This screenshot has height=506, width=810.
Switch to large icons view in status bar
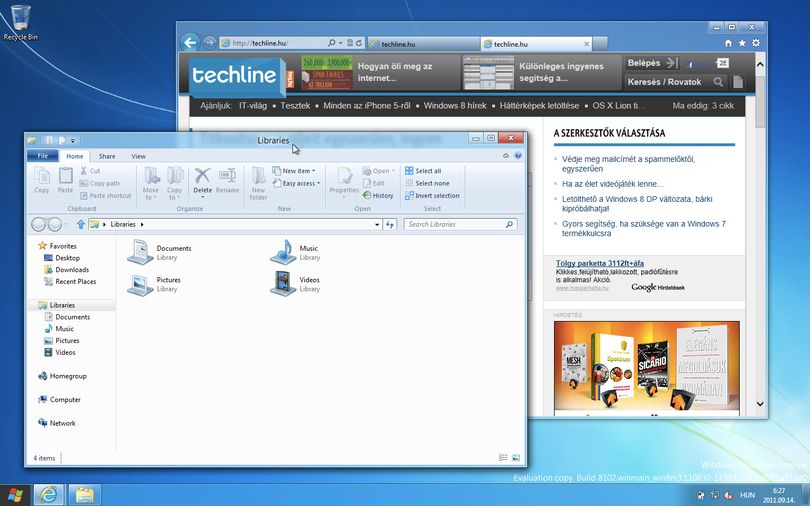click(x=516, y=457)
